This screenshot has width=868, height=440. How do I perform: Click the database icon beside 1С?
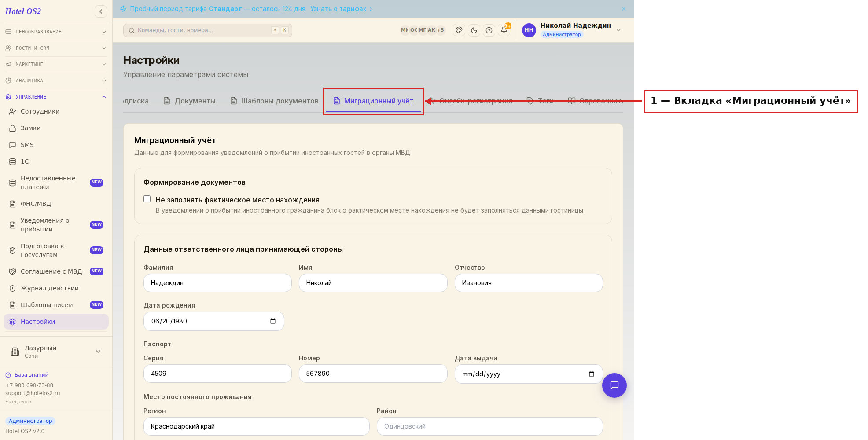(x=13, y=162)
